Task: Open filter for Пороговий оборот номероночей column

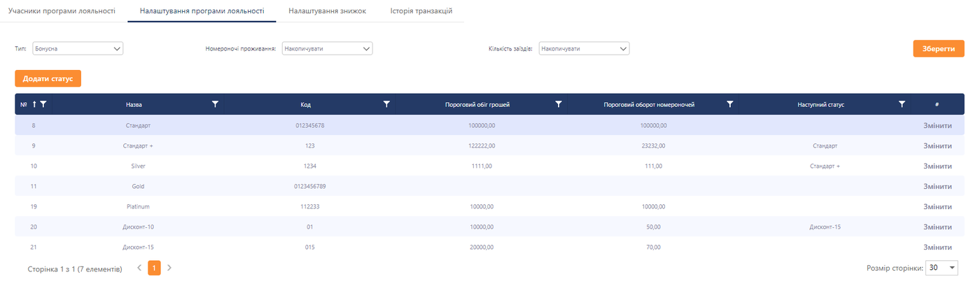Action: pos(730,104)
